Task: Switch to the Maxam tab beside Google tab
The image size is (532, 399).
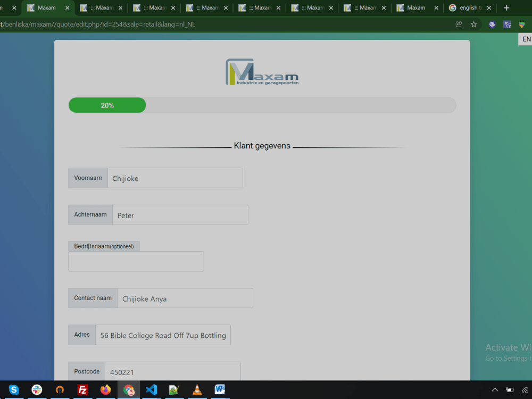Action: [x=416, y=8]
